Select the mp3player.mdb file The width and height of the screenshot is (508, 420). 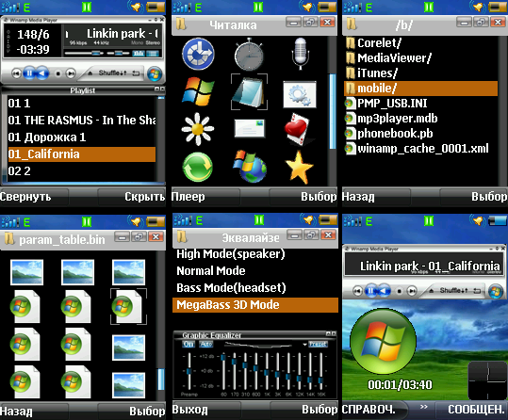[420, 119]
